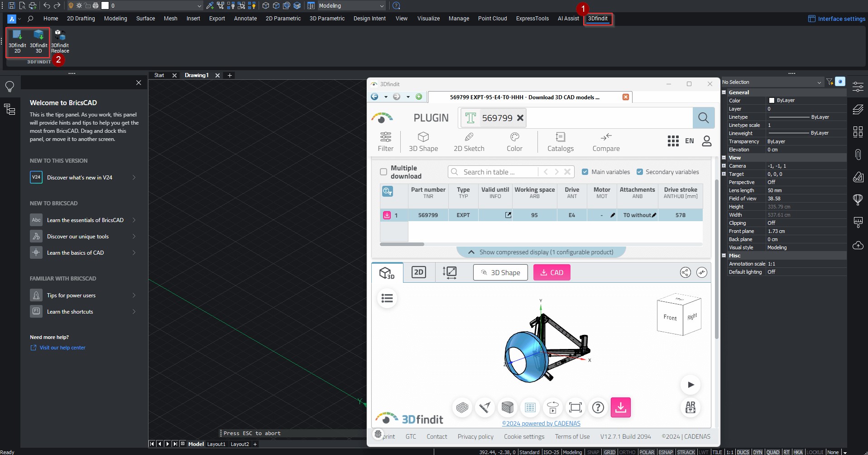Open the Catalogs browser in the plugin

pos(560,141)
